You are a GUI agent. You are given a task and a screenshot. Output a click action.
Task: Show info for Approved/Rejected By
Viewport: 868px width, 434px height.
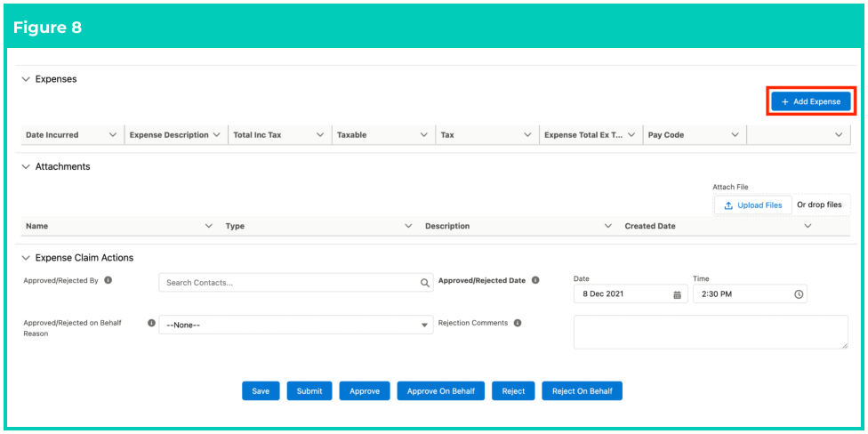(108, 280)
